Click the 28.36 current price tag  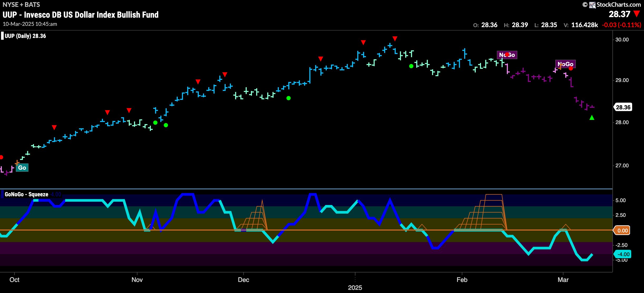pos(623,107)
